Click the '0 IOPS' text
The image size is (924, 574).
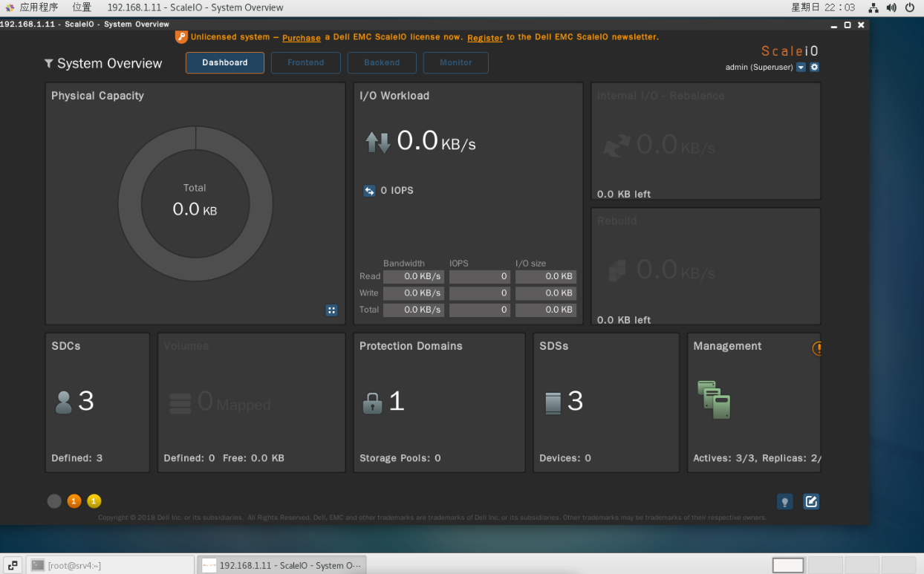pyautogui.click(x=397, y=191)
